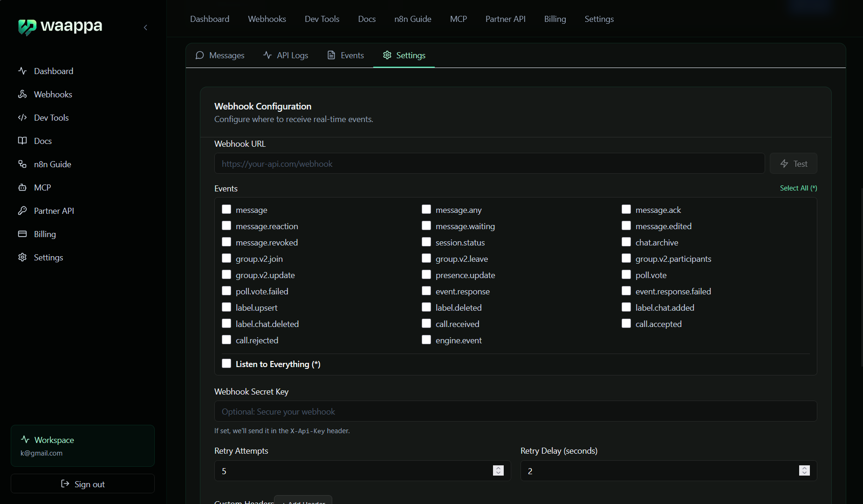
Task: Click the Events tab document icon
Action: [331, 55]
